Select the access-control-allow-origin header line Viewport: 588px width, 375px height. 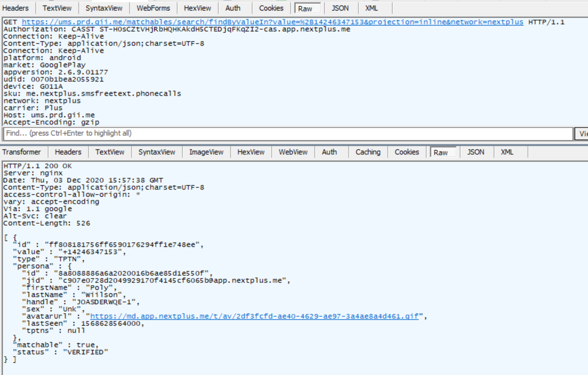(x=72, y=195)
